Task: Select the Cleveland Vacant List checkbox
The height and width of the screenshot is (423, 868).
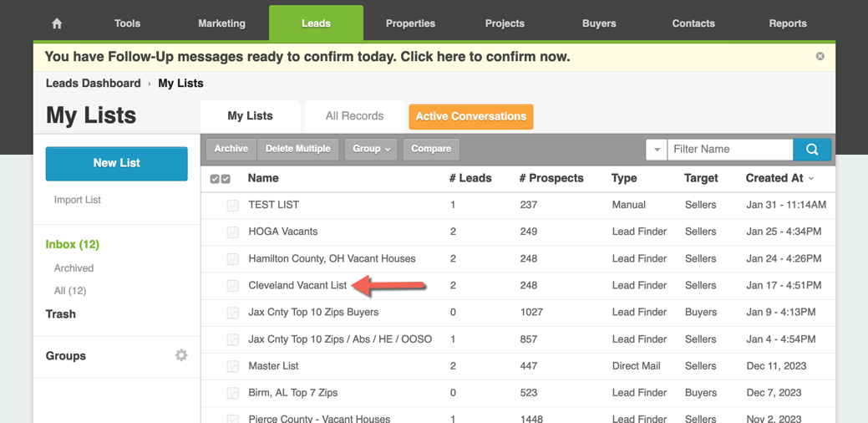Action: pyautogui.click(x=233, y=286)
